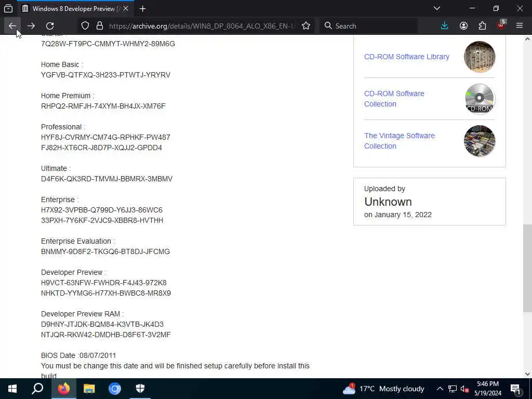The width and height of the screenshot is (532, 399).
Task: Show site security padlock details
Action: point(99,26)
